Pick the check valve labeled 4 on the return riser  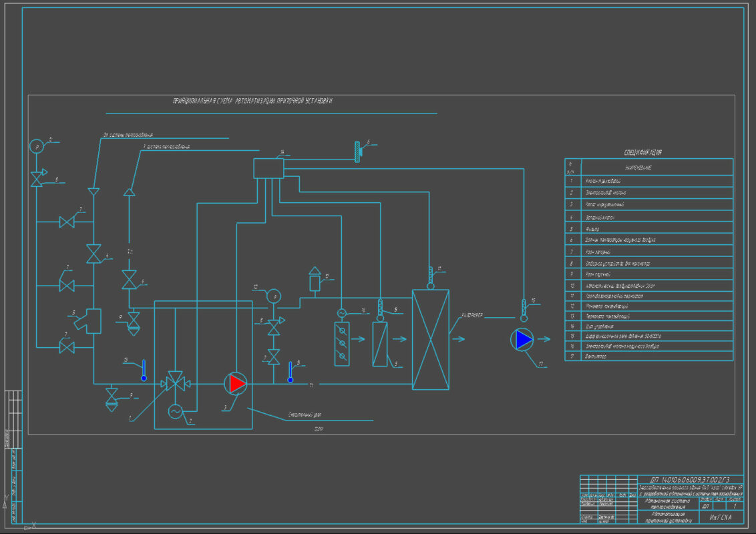coord(129,280)
